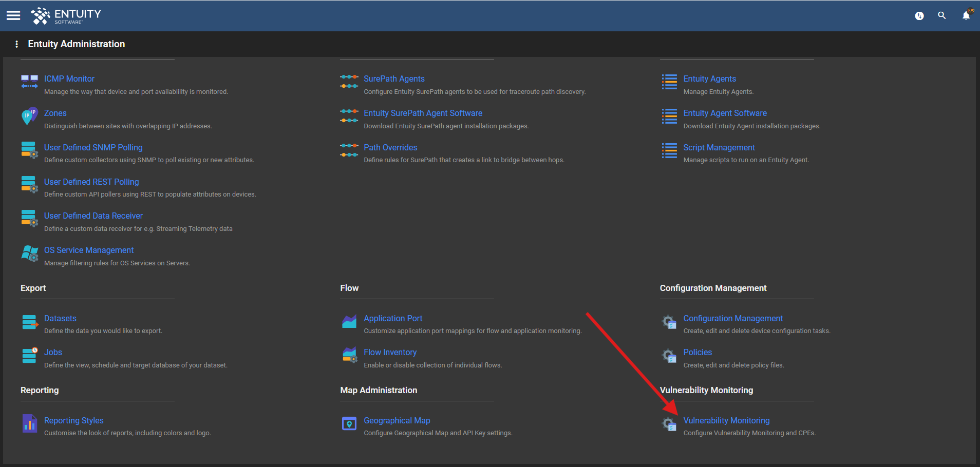The height and width of the screenshot is (467, 980).
Task: Click 'Enable or disable collection of individual flows.' text
Action: click(433, 365)
